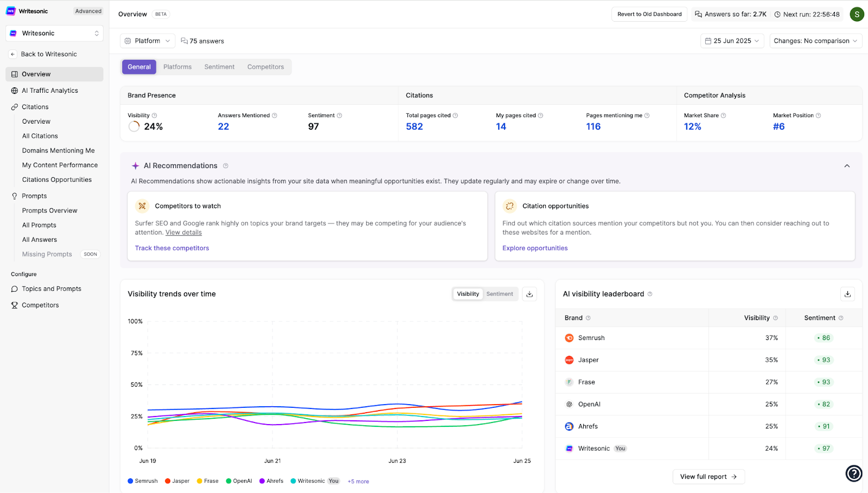Collapse the AI Recommendations section
868x493 pixels.
pos(847,166)
